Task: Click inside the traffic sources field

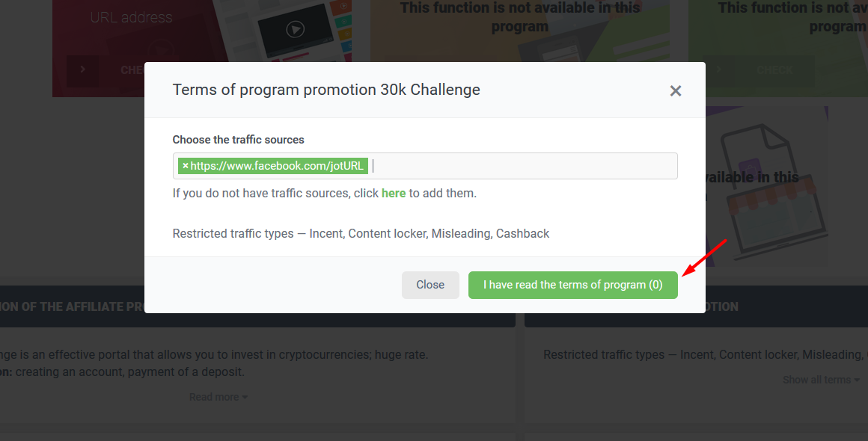Action: pyautogui.click(x=524, y=166)
